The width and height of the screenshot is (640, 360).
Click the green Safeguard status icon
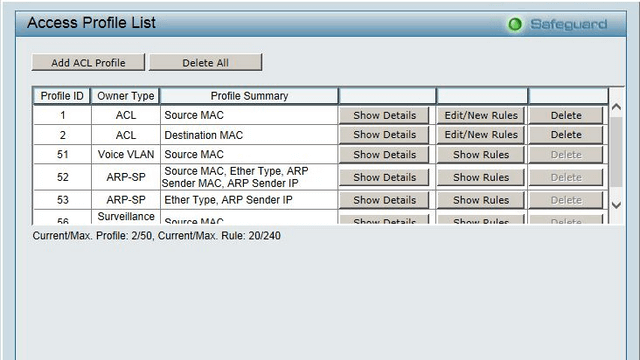515,24
